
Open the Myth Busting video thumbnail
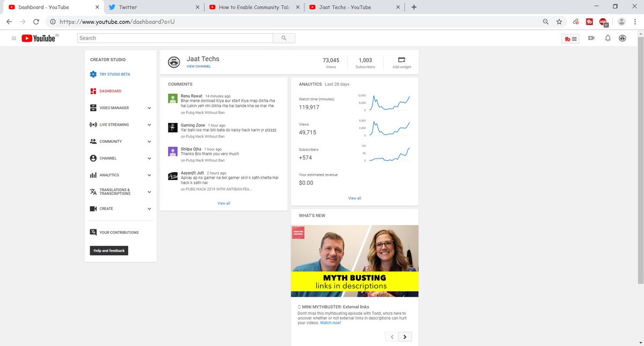(355, 261)
